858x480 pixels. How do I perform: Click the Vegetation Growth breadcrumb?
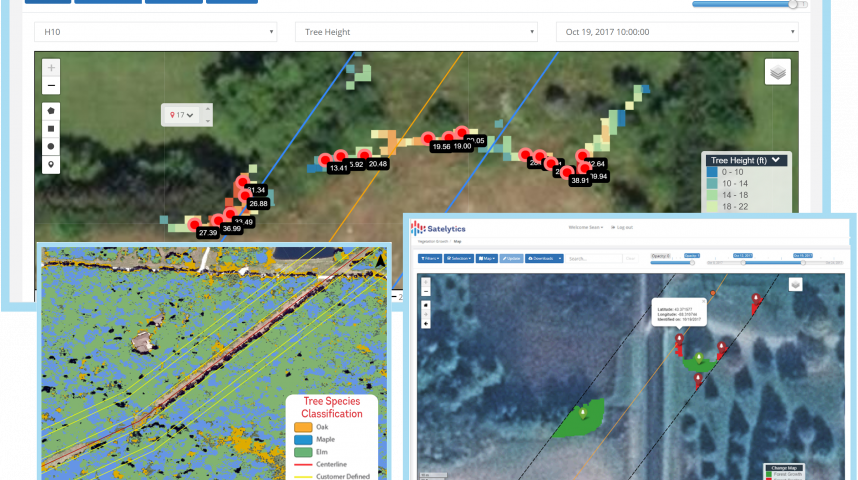[x=433, y=241]
